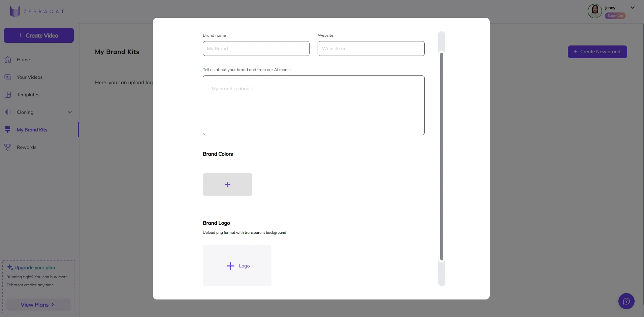Viewport: 644px width, 317px height.
Task: Click the My Brand Kits brush icon
Action: click(x=8, y=130)
